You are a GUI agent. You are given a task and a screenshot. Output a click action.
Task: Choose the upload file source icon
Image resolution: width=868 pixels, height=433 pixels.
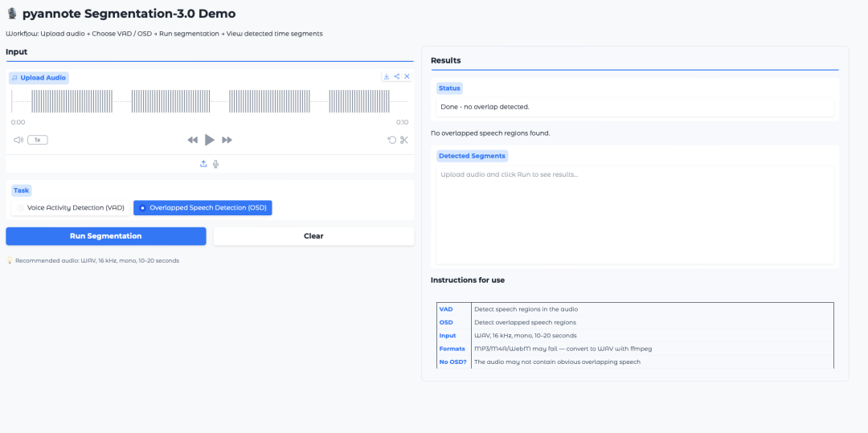click(x=203, y=164)
